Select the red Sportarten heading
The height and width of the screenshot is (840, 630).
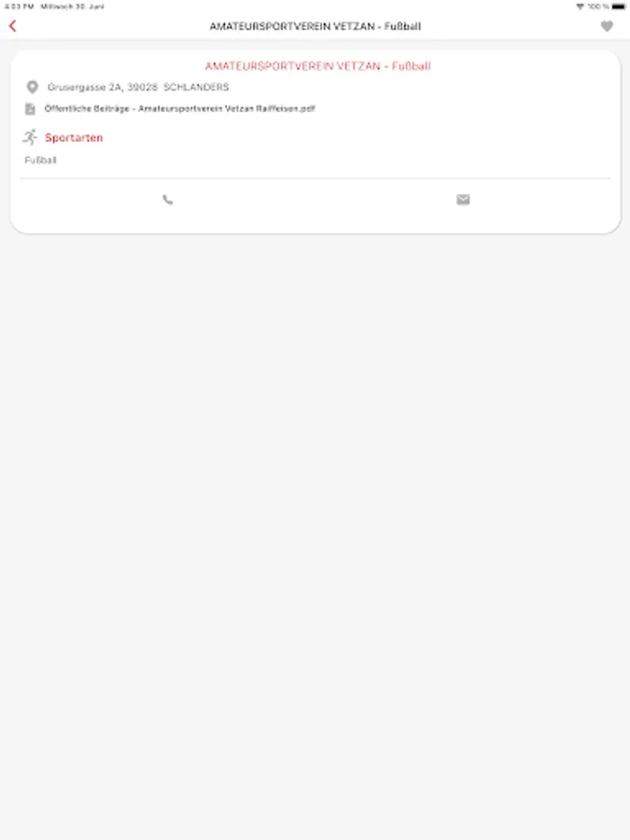[x=74, y=138]
